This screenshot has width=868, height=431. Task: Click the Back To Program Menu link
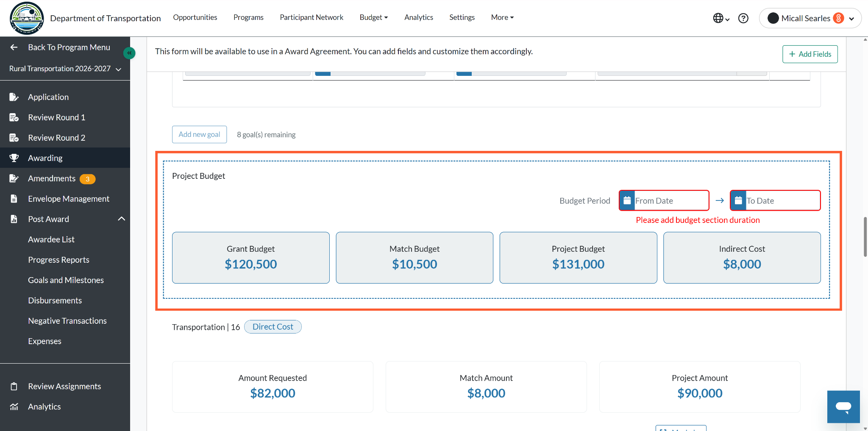click(x=69, y=47)
